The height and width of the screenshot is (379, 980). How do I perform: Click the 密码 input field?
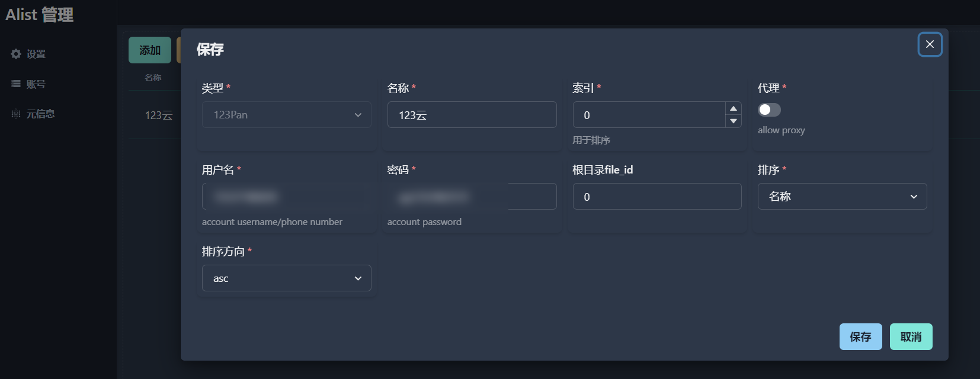(x=472, y=197)
